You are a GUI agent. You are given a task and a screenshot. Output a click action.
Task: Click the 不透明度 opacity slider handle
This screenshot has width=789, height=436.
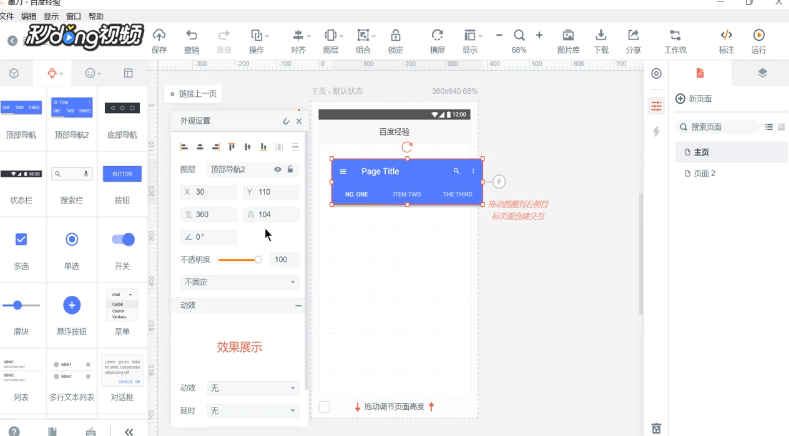(258, 260)
